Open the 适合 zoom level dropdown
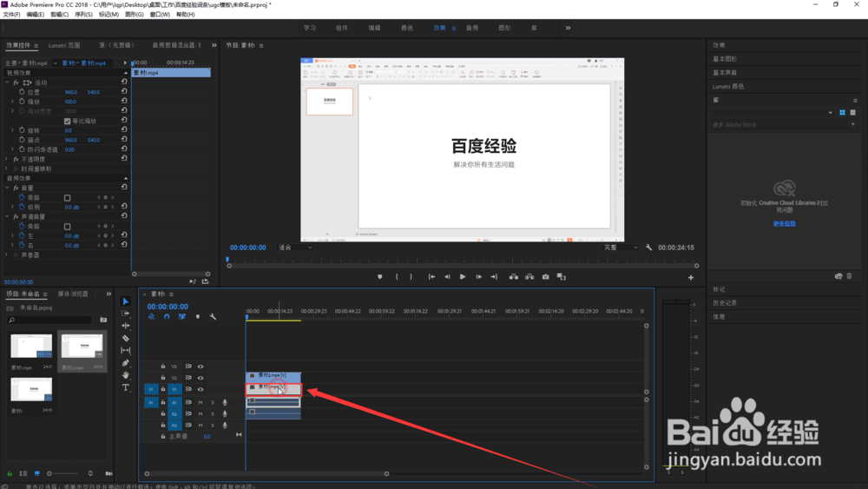 click(295, 248)
